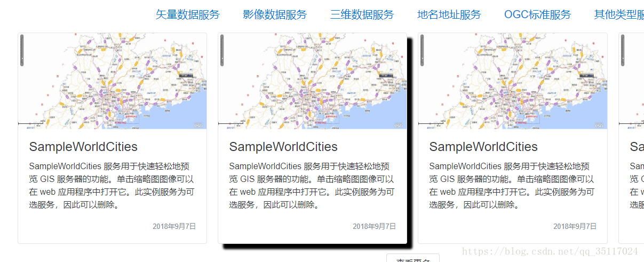This screenshot has width=644, height=262.
Task: Click the 2018年9月7日 date in middle card
Action: 375,226
